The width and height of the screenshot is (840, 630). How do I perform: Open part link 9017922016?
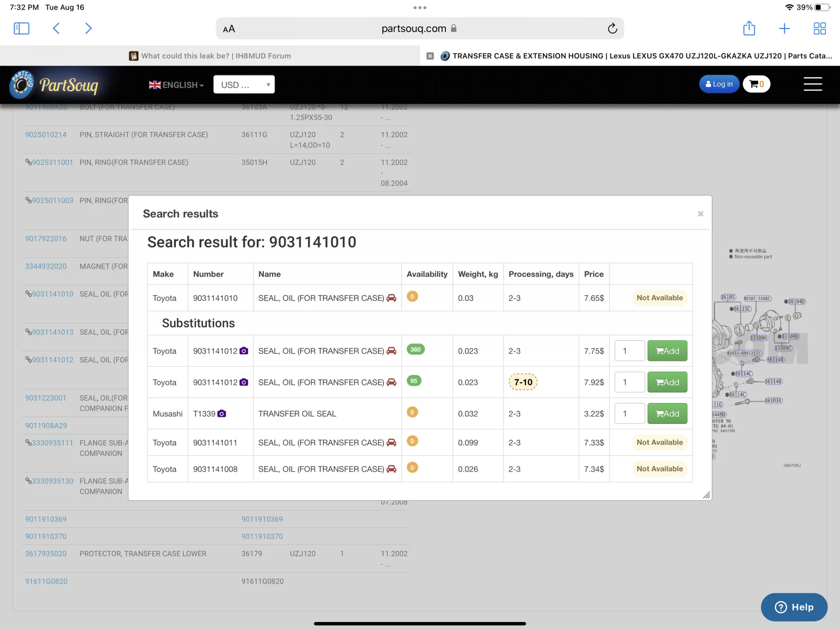pyautogui.click(x=46, y=238)
